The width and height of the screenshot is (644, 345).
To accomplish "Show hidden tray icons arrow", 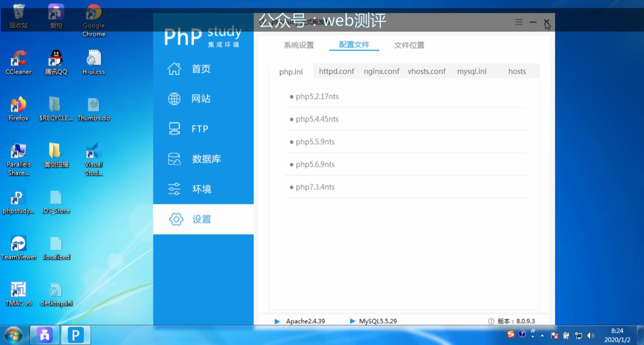I will pyautogui.click(x=542, y=335).
